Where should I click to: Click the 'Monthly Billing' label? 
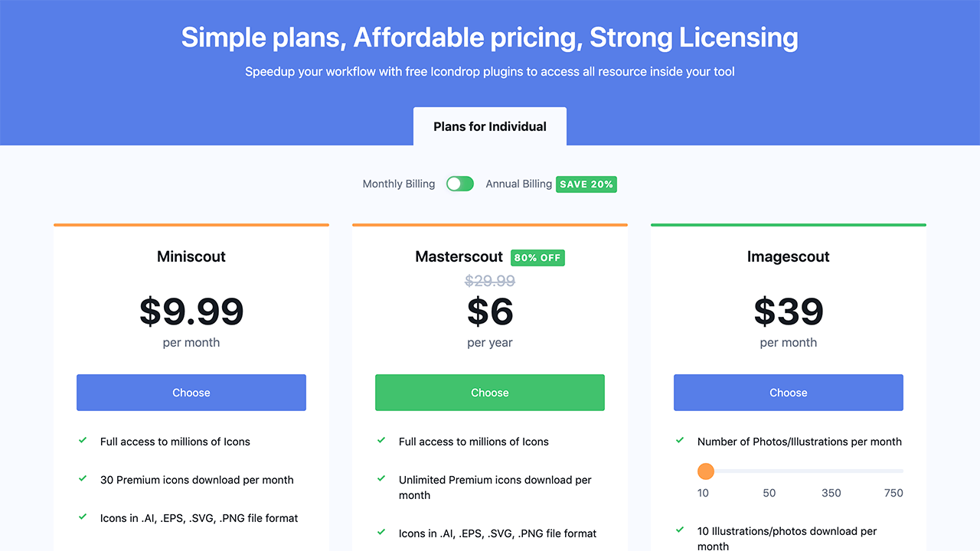(399, 184)
